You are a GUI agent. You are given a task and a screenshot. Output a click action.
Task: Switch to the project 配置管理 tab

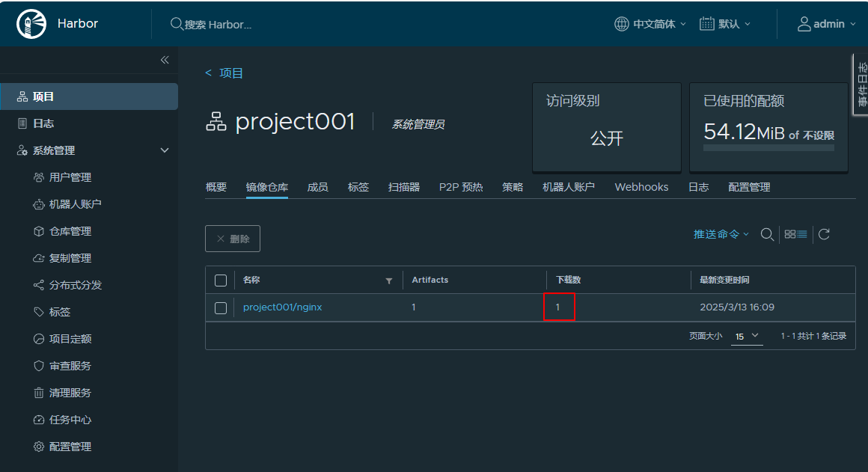tap(750, 187)
